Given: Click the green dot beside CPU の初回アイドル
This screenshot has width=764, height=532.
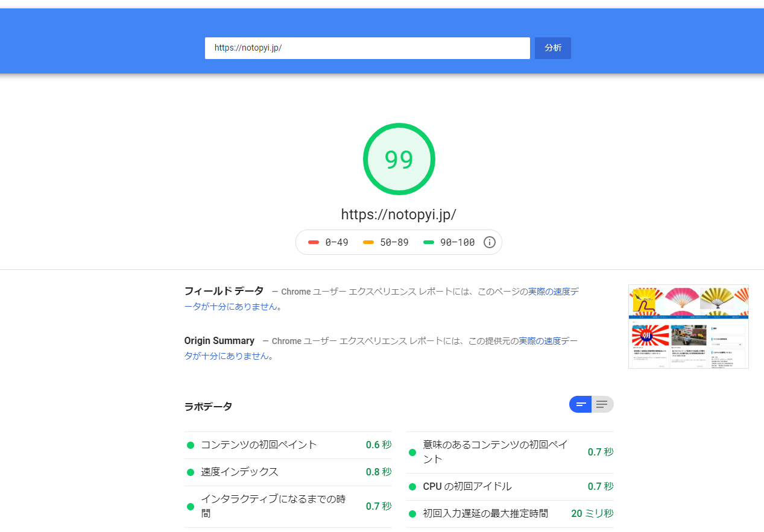Looking at the screenshot, I should 412,487.
